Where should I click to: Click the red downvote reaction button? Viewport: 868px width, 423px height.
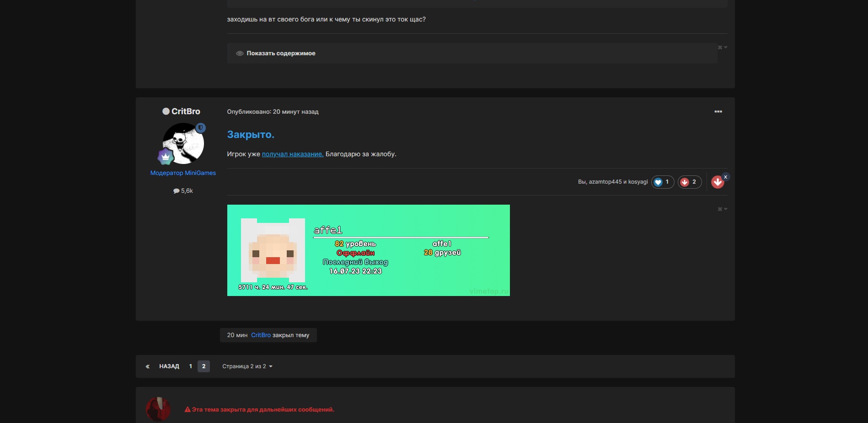(x=718, y=182)
